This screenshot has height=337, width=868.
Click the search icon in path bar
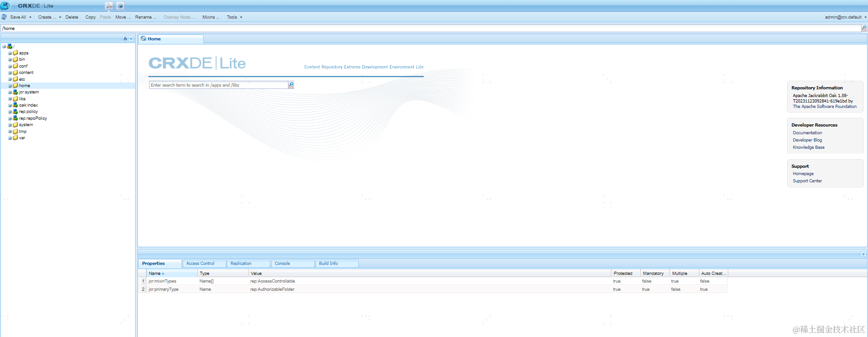coord(864,28)
